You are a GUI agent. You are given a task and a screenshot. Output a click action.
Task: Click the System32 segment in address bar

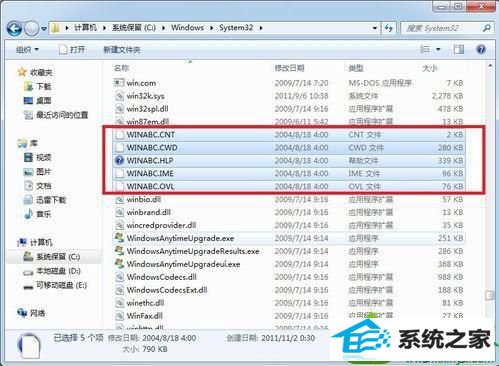click(236, 28)
